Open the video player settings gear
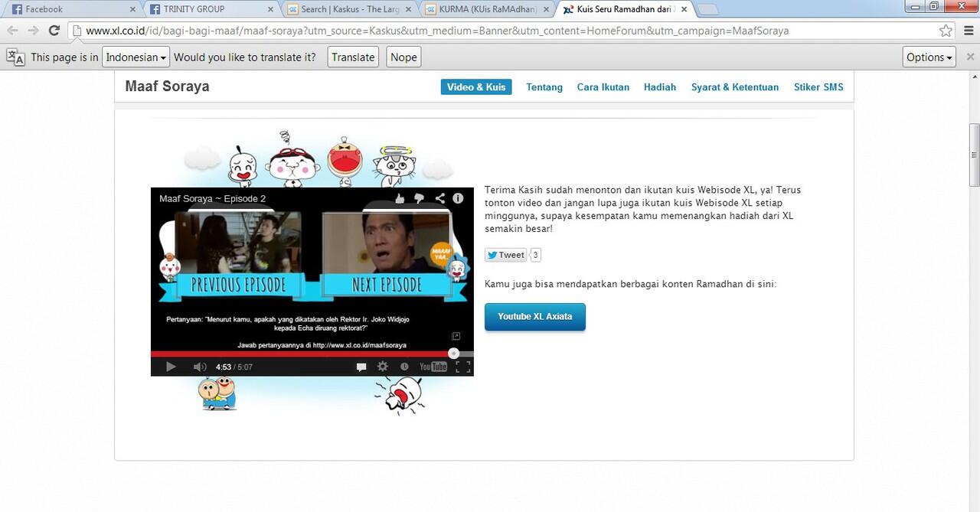980x512 pixels. (x=382, y=366)
